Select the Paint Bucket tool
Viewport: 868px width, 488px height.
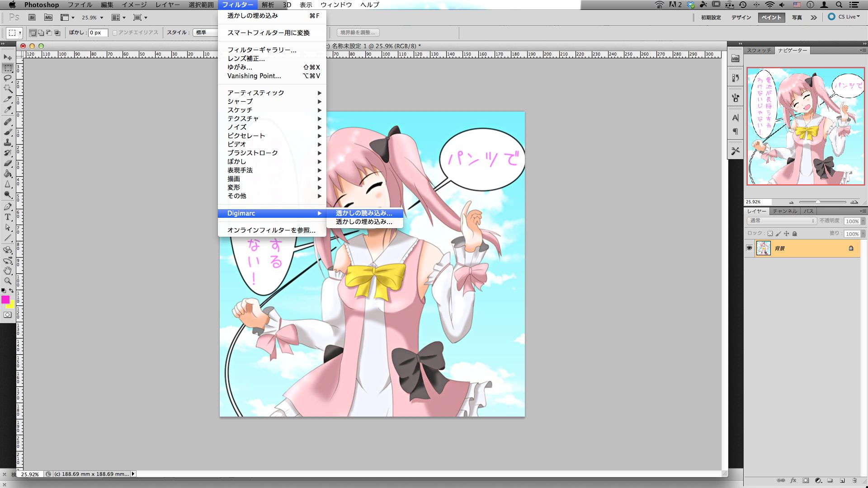pos(8,174)
